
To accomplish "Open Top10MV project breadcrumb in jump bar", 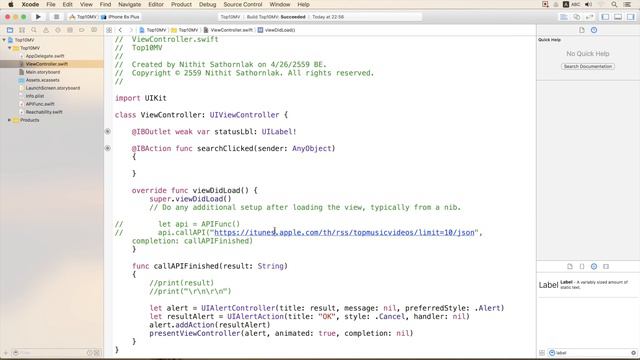I will coord(153,30).
